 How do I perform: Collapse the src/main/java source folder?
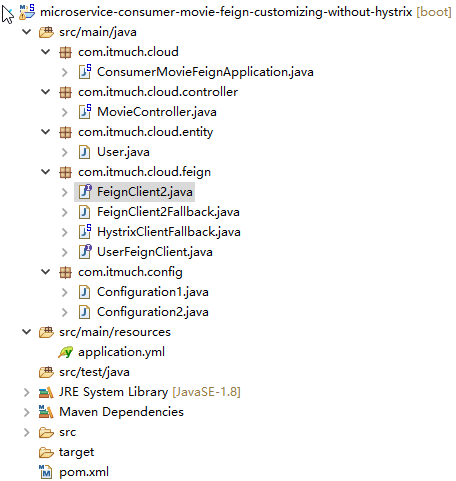click(x=26, y=32)
